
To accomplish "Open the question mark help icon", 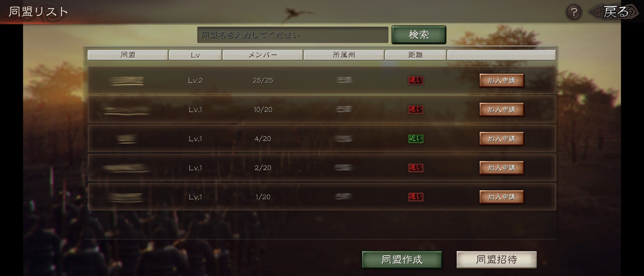I will [x=574, y=12].
